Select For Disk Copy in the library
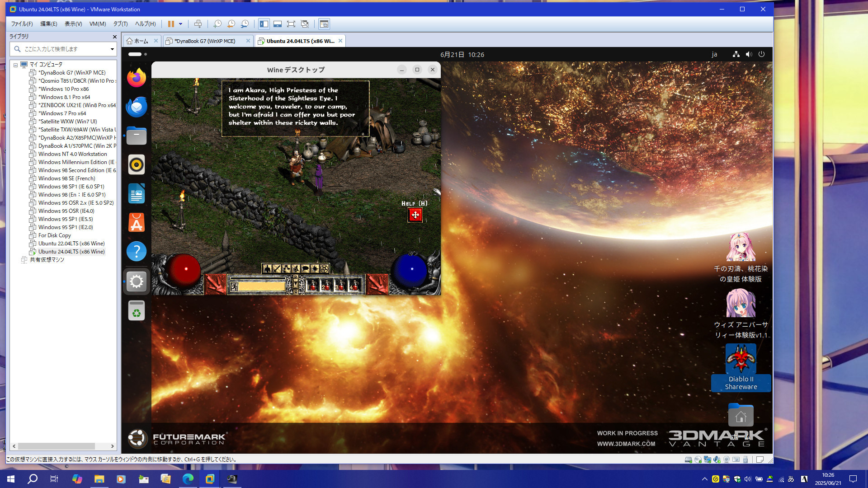The width and height of the screenshot is (868, 488). 54,235
